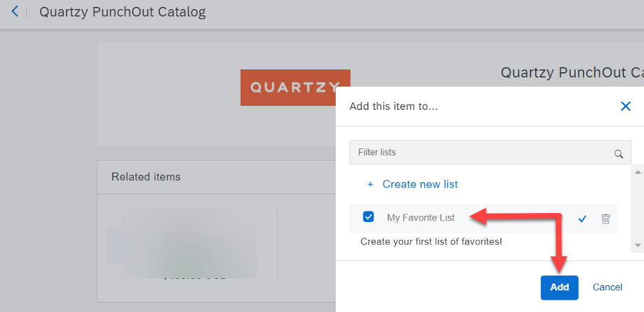Close the Add this item dialog
This screenshot has width=644, height=312.
pos(625,107)
